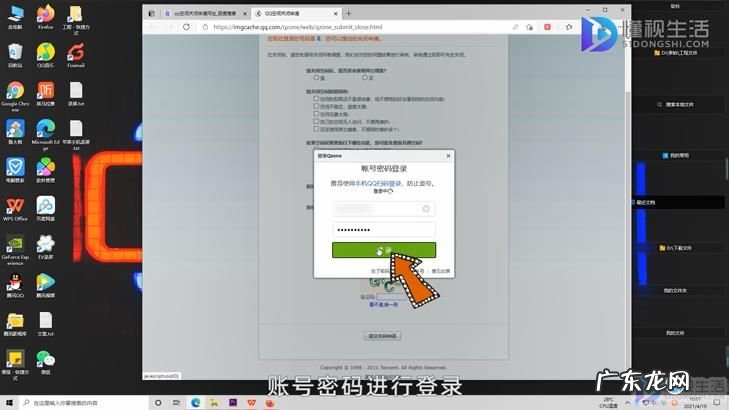Open the blue shield PC Manager icon

[x=15, y=170]
